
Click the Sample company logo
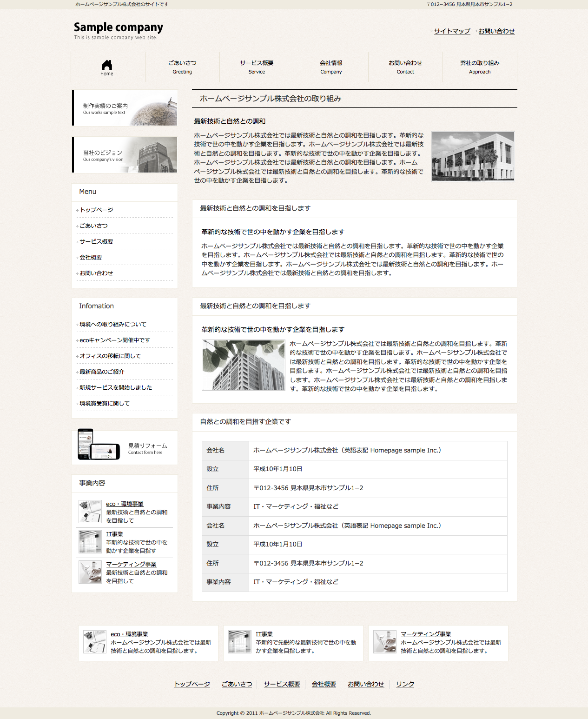pyautogui.click(x=119, y=31)
